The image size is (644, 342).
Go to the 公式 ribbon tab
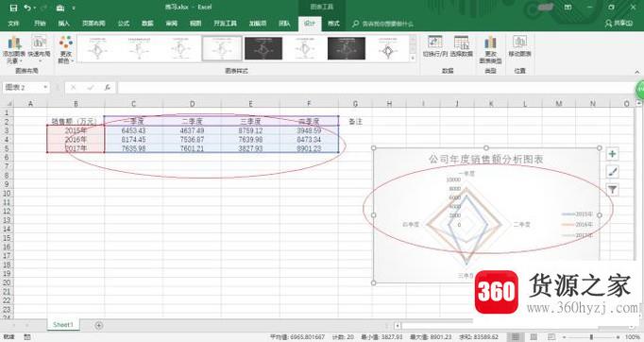(x=123, y=24)
